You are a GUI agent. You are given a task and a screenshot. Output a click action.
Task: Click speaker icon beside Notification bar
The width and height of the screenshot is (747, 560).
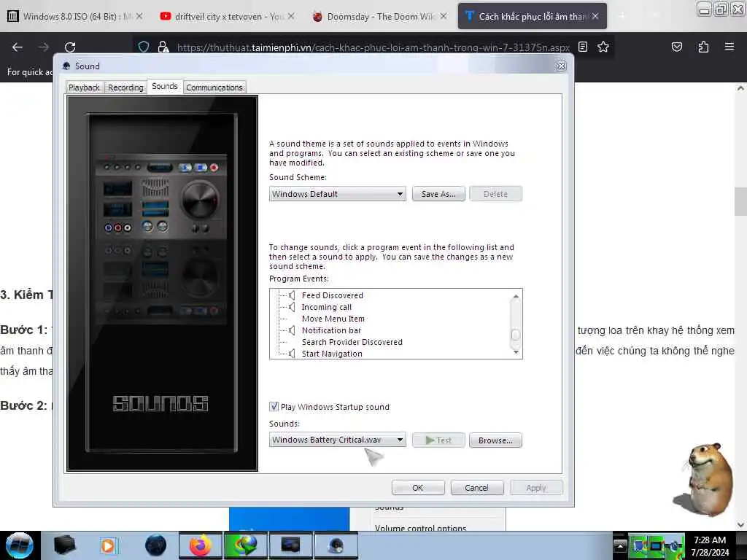tap(292, 330)
